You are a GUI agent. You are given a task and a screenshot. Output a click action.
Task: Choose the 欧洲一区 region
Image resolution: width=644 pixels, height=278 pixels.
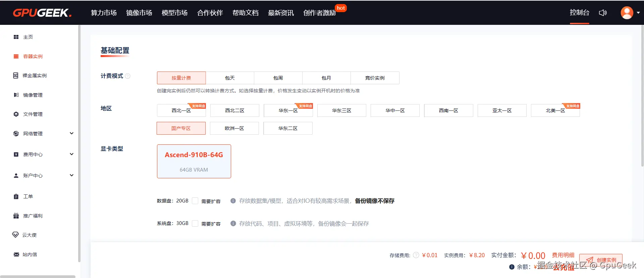coord(234,128)
